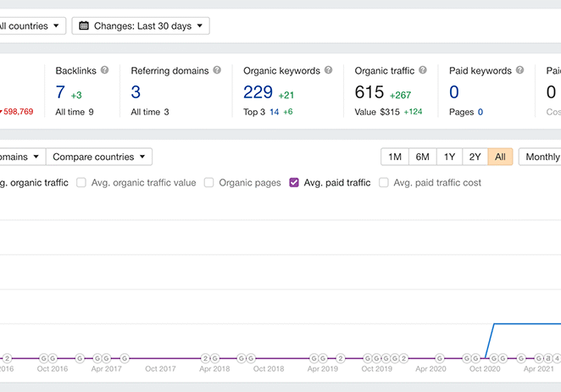Click help icon beside Organic keywords

329,71
